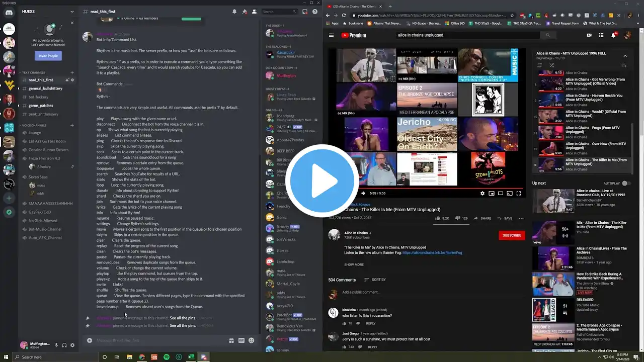
Task: Open YouTube notifications bell
Action: click(613, 35)
